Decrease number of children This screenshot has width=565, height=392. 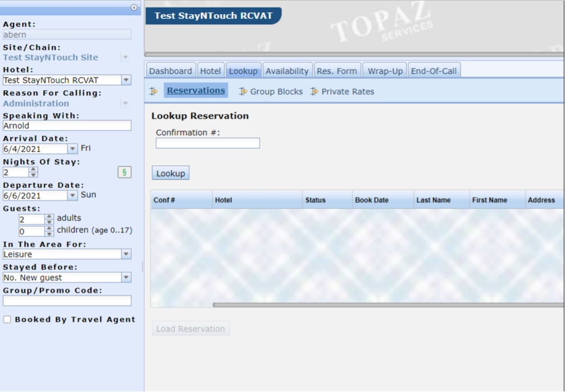[49, 233]
